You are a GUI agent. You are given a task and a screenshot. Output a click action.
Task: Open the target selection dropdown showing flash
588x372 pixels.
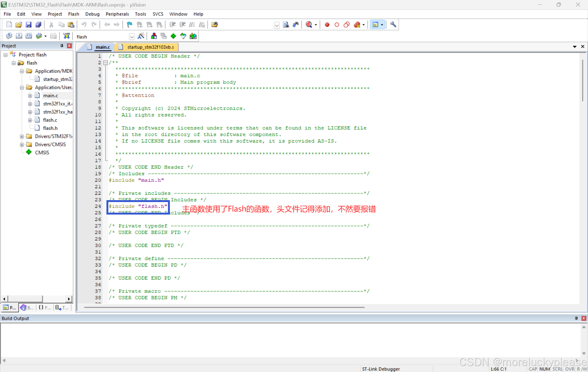coord(132,36)
